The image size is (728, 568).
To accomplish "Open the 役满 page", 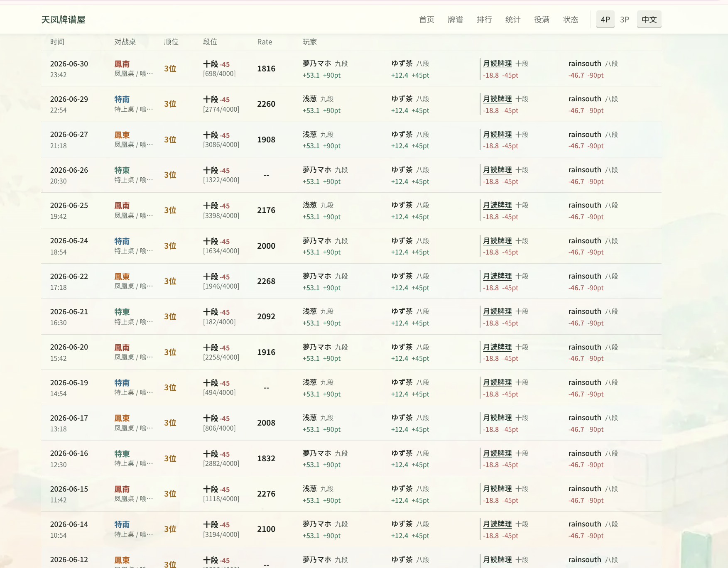I will click(542, 20).
